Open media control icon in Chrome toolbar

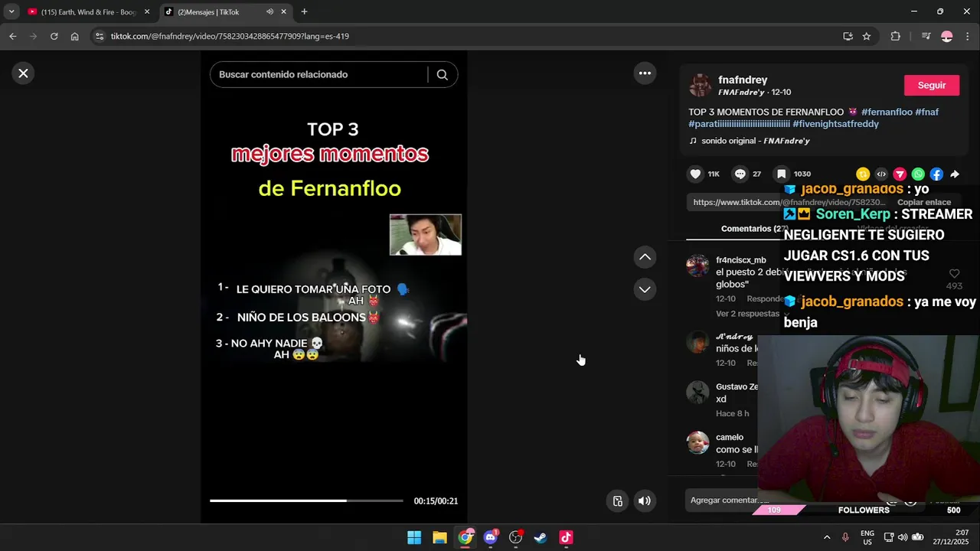926,36
